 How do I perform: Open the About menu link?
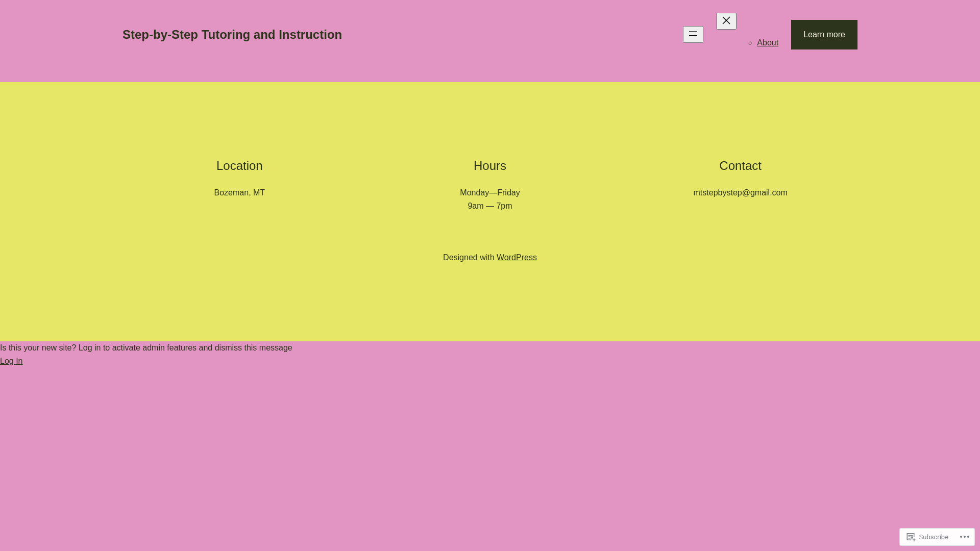point(767,43)
